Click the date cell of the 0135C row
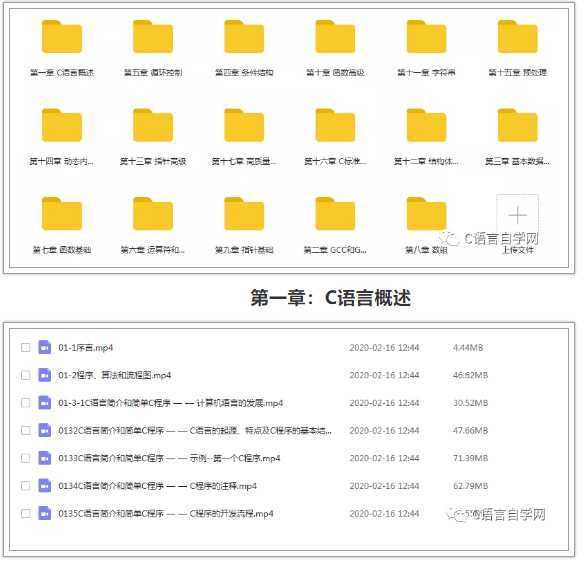 (384, 514)
